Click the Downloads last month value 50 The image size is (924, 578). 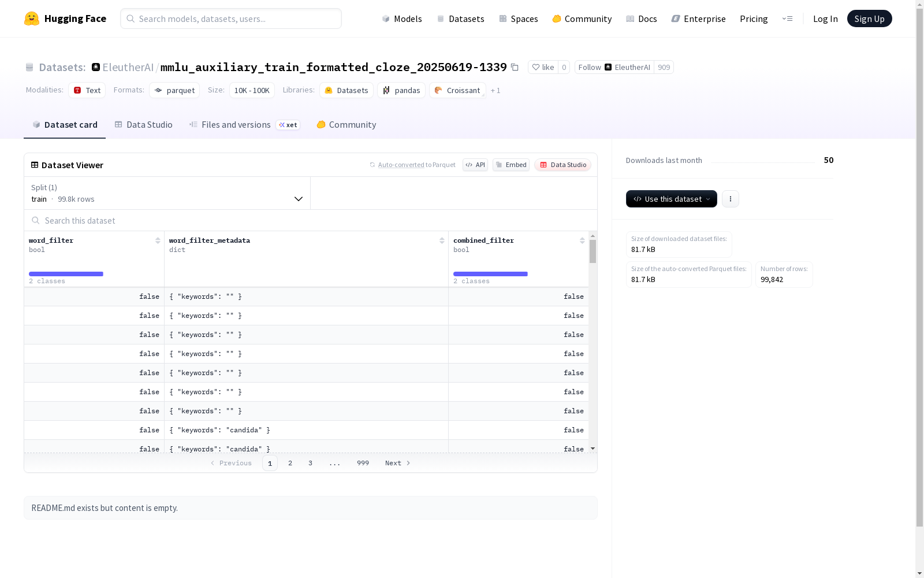[829, 160]
